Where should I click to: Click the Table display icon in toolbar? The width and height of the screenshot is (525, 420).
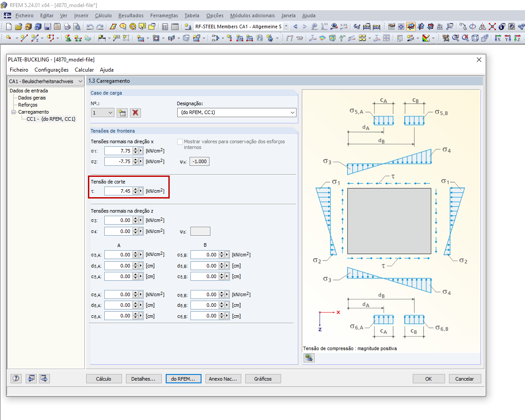pos(175,27)
